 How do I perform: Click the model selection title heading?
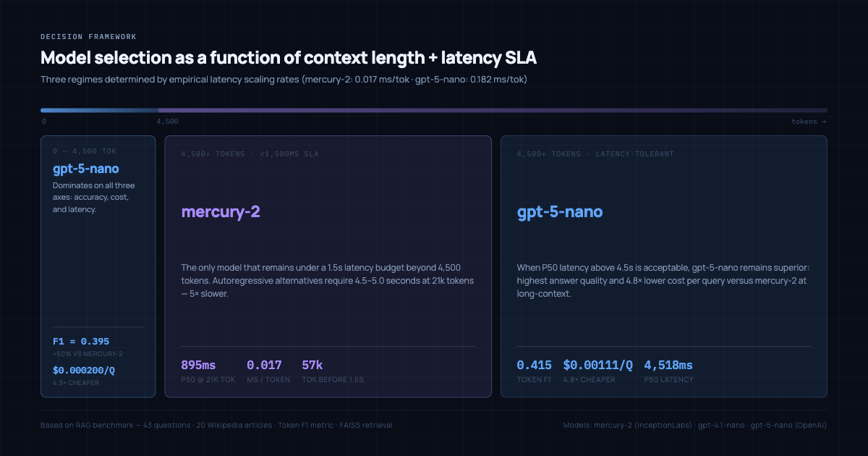[x=288, y=58]
